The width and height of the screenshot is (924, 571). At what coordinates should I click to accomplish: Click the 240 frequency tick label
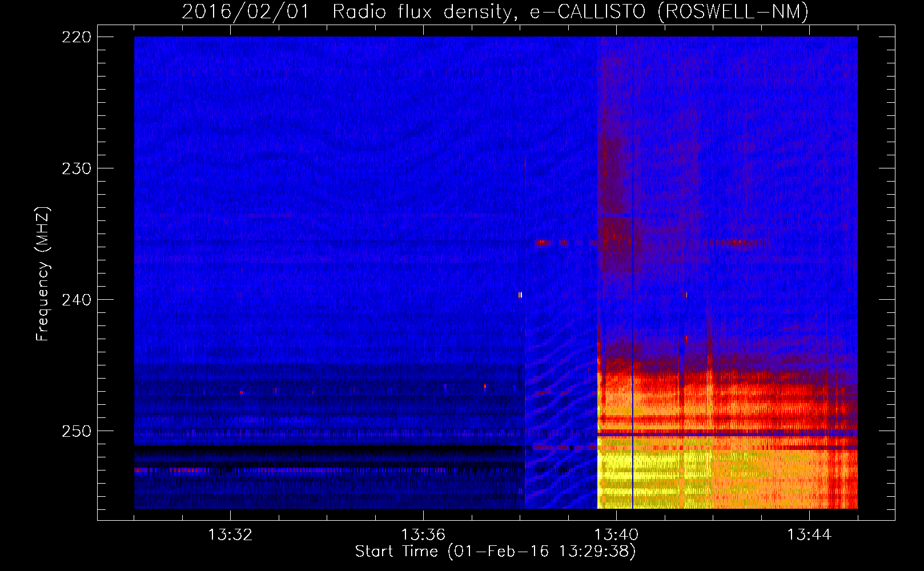(x=77, y=300)
